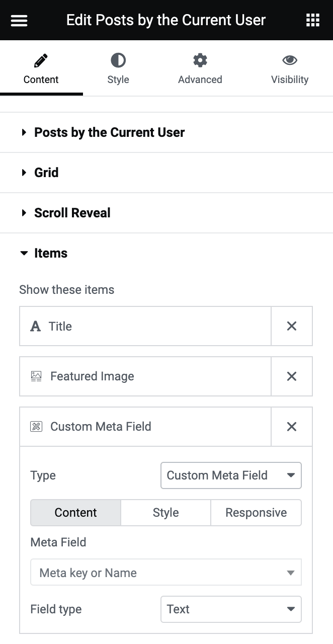Click the contrast icon above Style
This screenshot has width=333, height=644.
(x=118, y=59)
